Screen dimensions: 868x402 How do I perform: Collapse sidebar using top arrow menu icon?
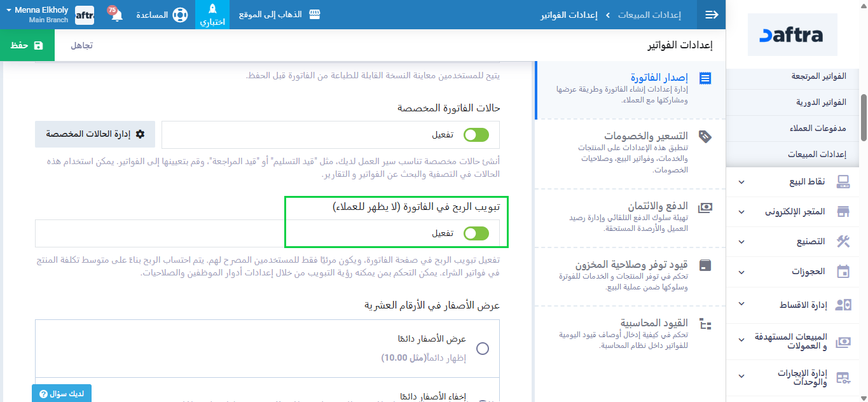click(x=712, y=15)
